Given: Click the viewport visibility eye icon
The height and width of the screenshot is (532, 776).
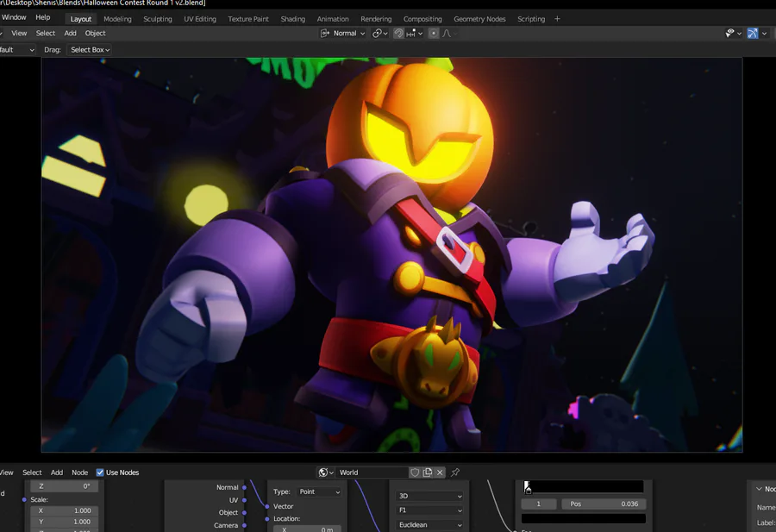Looking at the screenshot, I should pyautogui.click(x=729, y=33).
